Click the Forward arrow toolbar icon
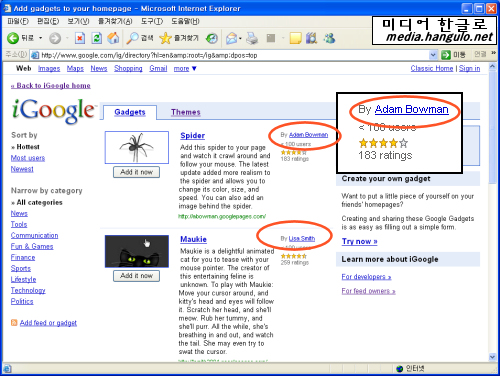 (55, 38)
